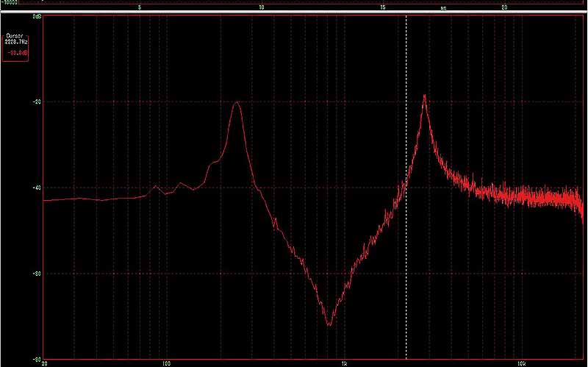
Task: Click the 1k frequency axis label
Action: click(x=343, y=363)
